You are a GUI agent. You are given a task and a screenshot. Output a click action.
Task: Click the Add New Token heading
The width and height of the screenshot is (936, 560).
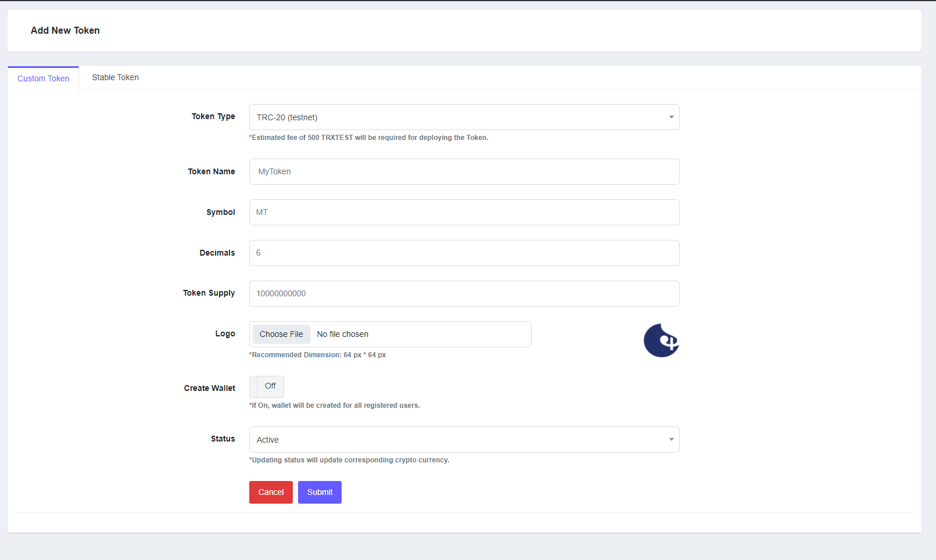65,31
